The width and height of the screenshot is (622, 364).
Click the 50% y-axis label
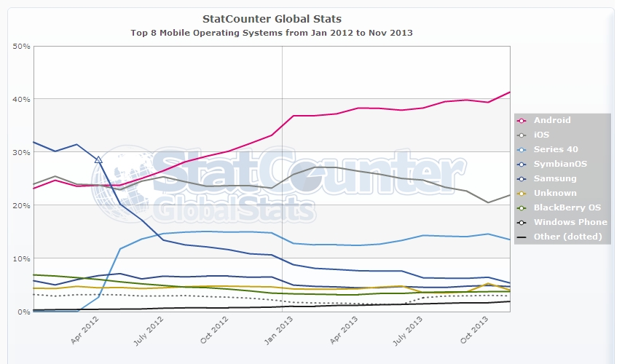point(22,46)
